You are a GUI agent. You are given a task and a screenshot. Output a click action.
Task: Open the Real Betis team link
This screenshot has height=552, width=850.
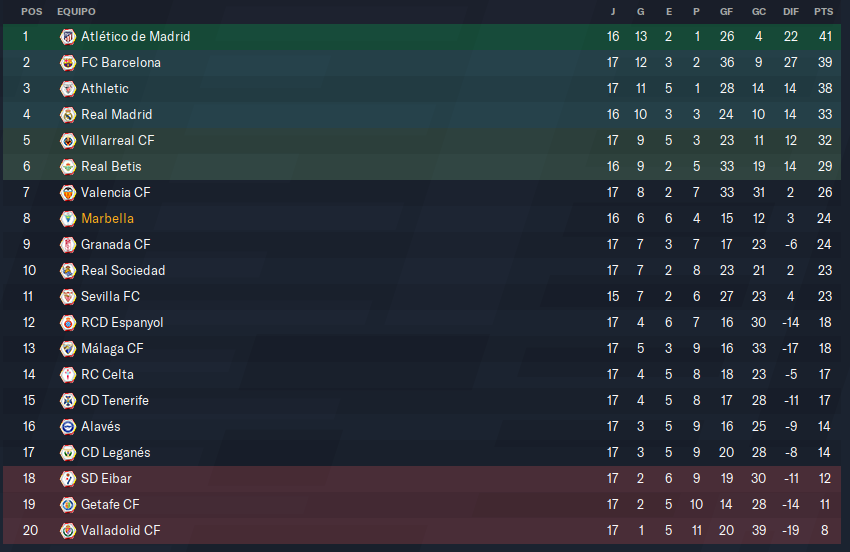[111, 166]
